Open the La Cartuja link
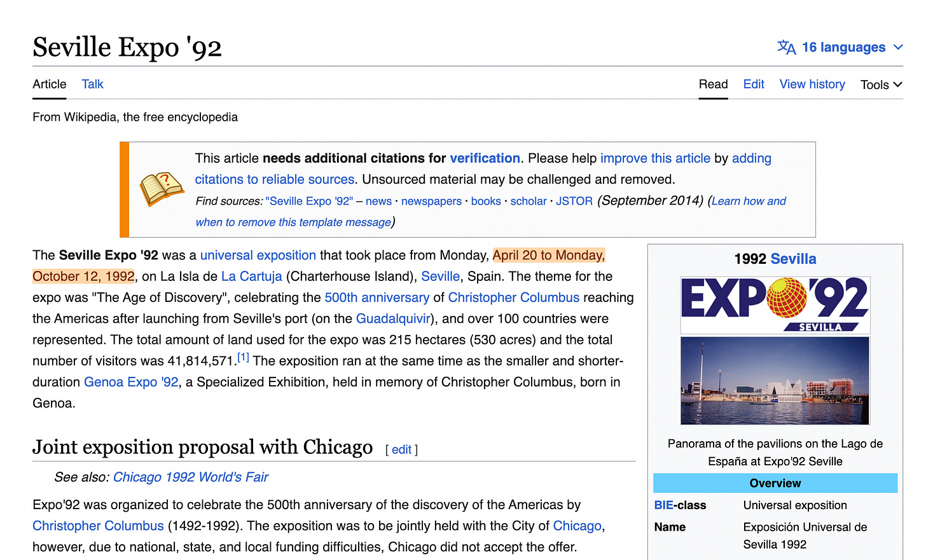This screenshot has width=926, height=560. click(x=252, y=277)
